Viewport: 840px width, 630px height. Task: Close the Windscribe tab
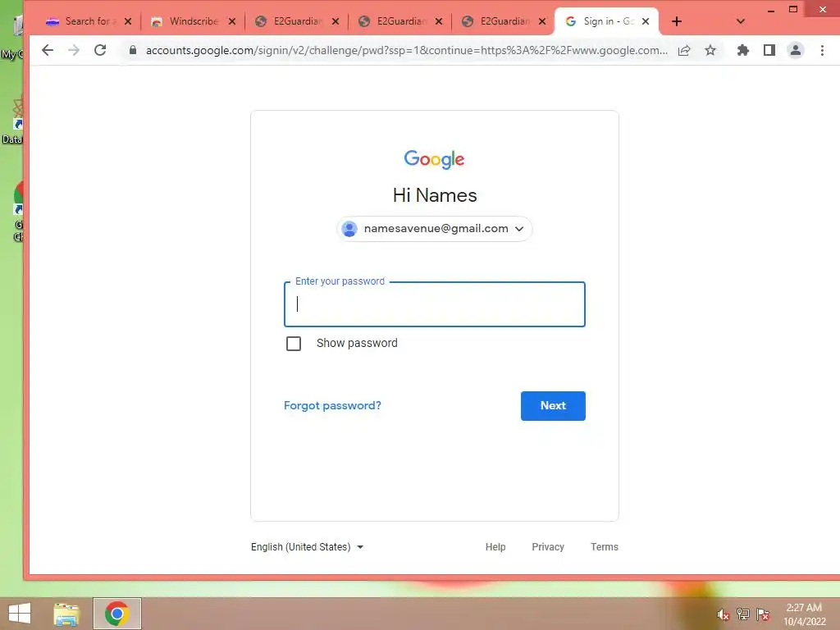tap(232, 21)
